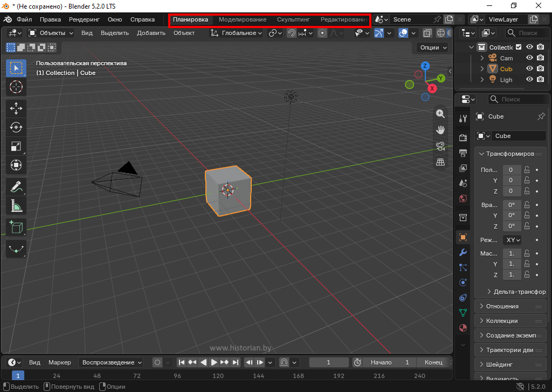552x392 pixels.
Task: Toggle lock on position X
Action: (527, 170)
